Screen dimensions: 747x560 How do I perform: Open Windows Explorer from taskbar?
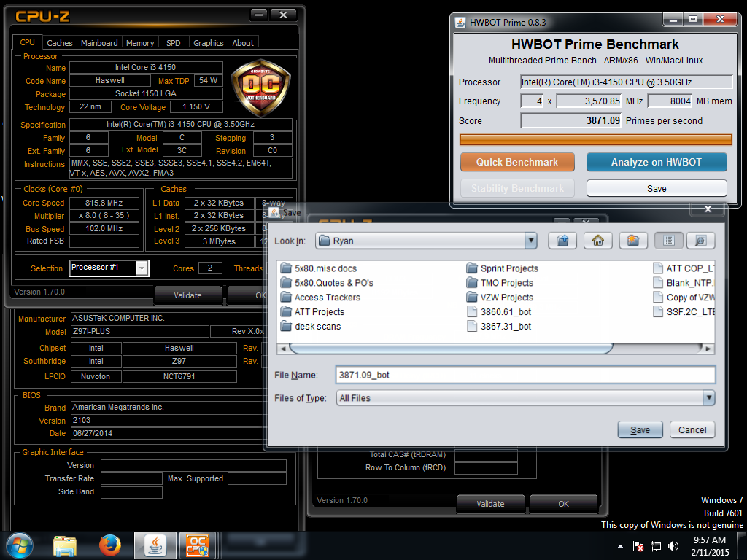[65, 545]
